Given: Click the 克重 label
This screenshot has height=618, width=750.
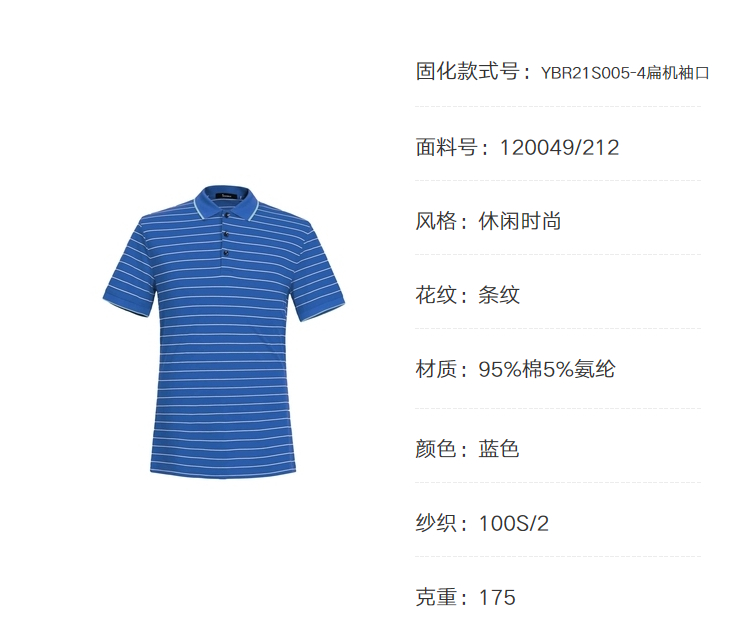Looking at the screenshot, I should point(436,597).
